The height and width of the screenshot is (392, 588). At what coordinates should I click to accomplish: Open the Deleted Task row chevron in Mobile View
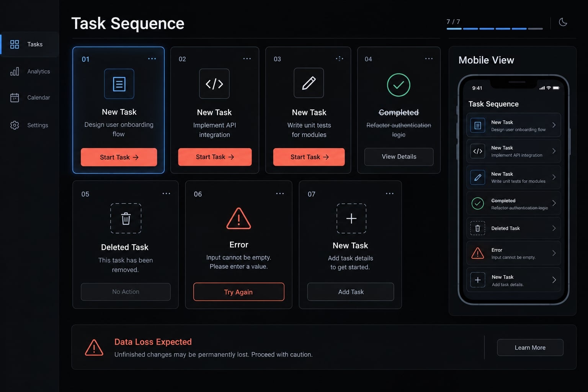(554, 228)
